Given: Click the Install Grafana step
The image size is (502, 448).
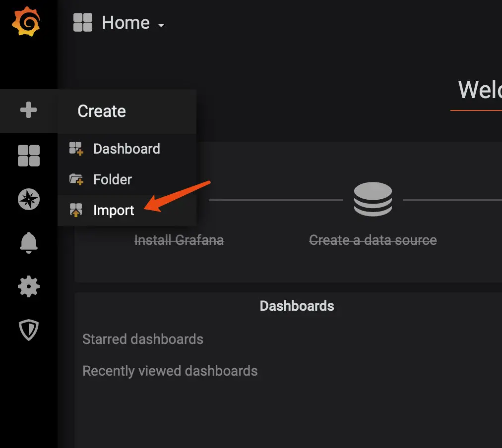Looking at the screenshot, I should point(179,240).
